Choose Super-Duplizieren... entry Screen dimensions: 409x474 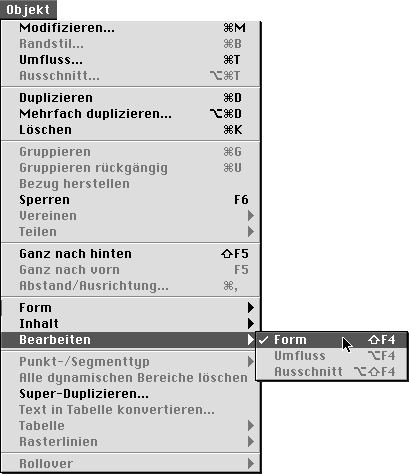coord(131,394)
